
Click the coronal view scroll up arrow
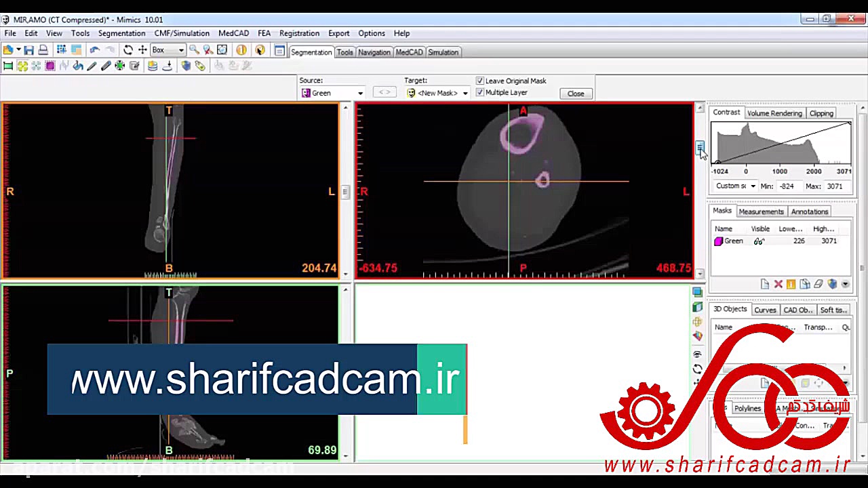click(x=345, y=108)
